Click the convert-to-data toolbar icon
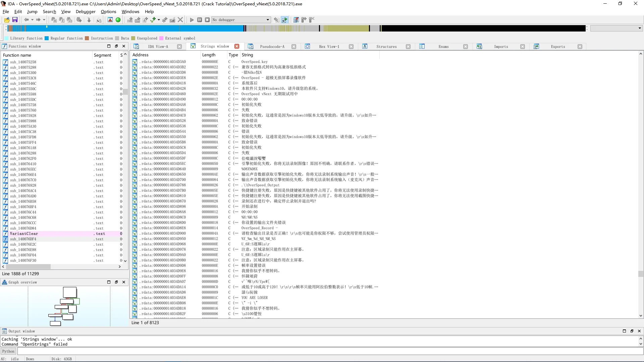 click(x=138, y=20)
